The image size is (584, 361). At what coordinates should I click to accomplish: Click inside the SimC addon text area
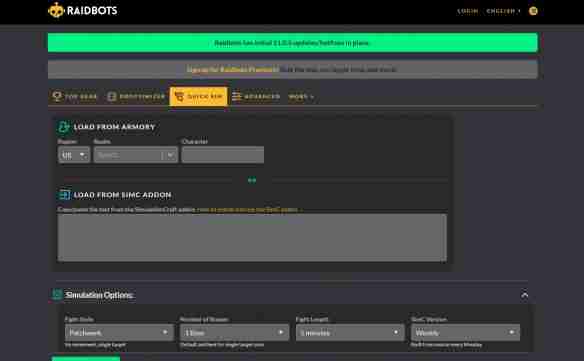click(252, 238)
